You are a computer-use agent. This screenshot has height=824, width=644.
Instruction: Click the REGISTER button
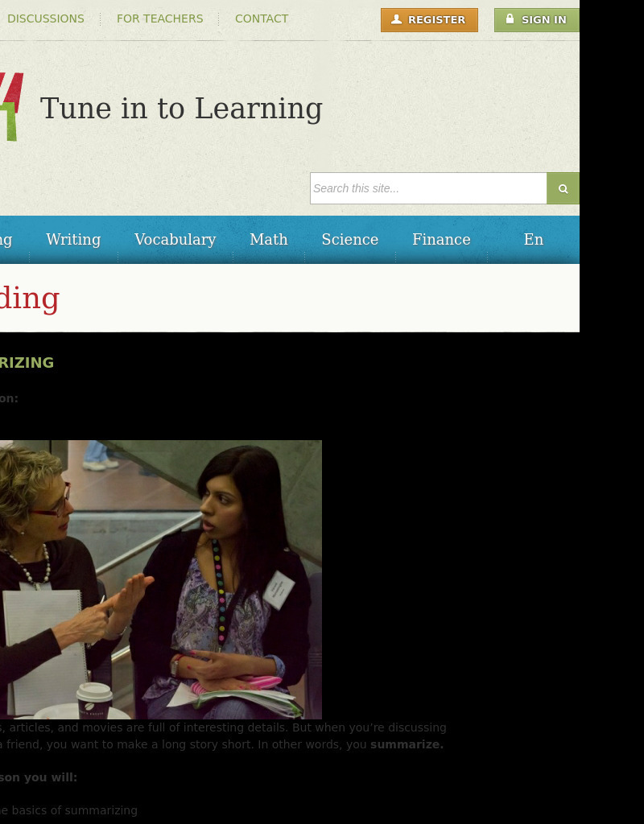(429, 20)
